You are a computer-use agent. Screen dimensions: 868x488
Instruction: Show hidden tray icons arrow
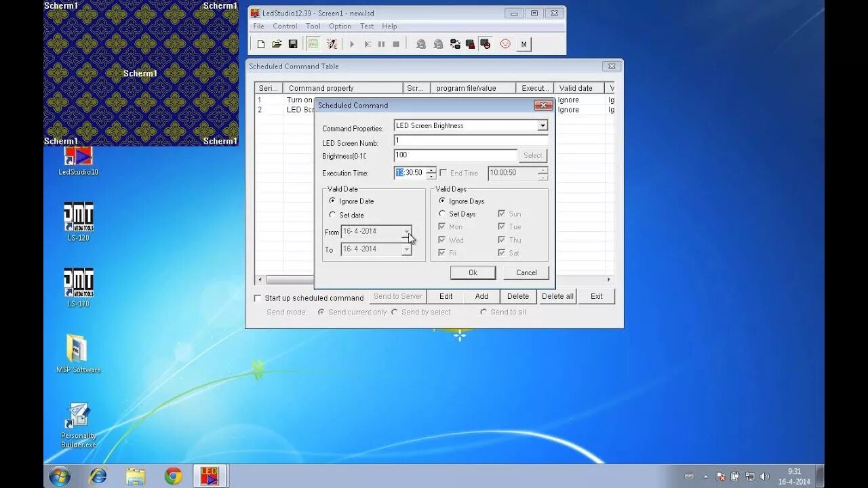tap(705, 476)
